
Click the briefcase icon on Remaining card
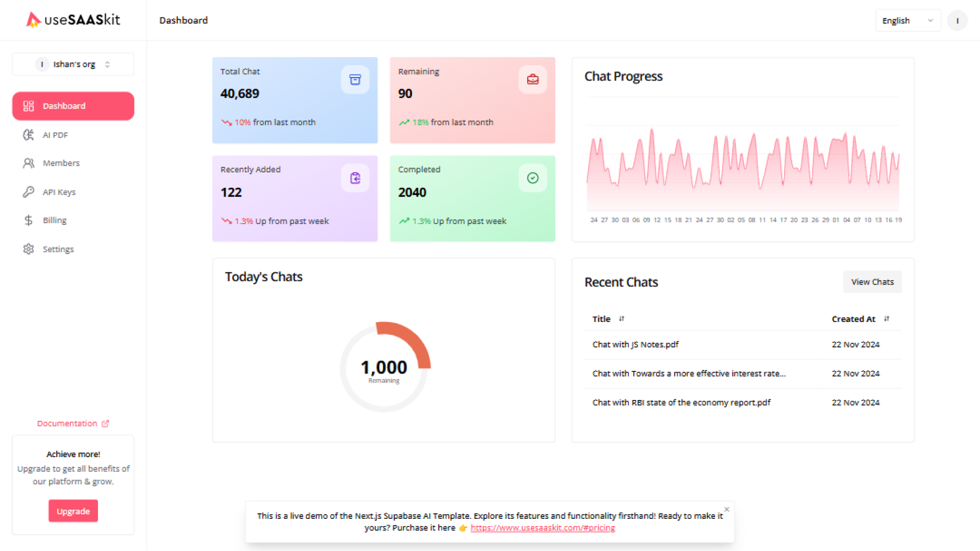[532, 80]
